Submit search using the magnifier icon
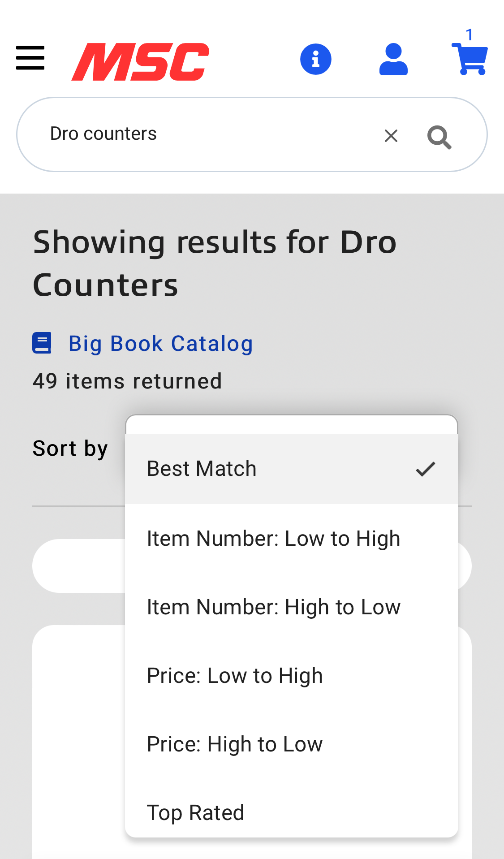The image size is (504, 859). point(439,136)
